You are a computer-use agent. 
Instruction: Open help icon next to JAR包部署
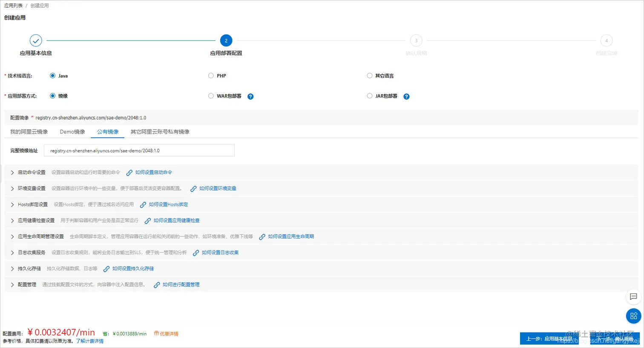[406, 96]
